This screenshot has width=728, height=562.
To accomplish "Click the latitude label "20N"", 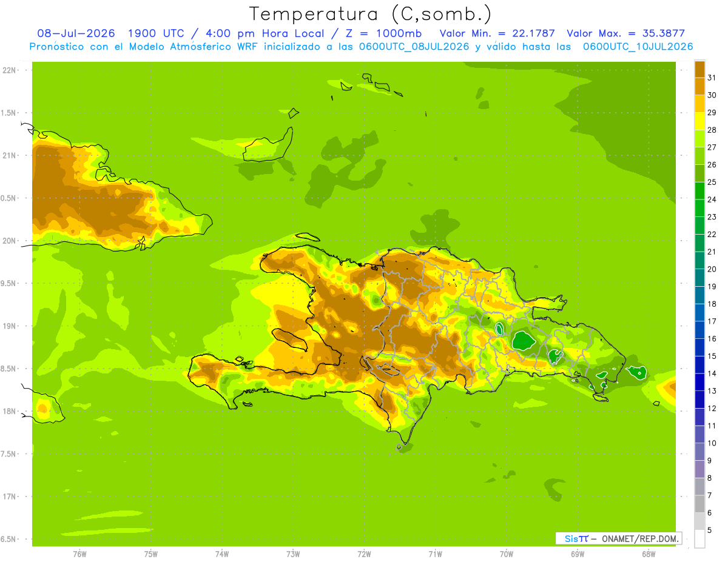I will (8, 241).
